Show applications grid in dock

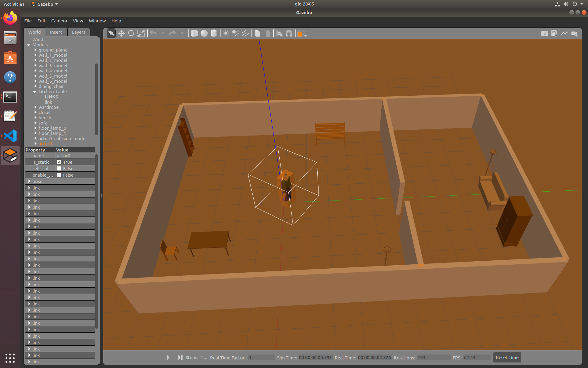[x=10, y=358]
